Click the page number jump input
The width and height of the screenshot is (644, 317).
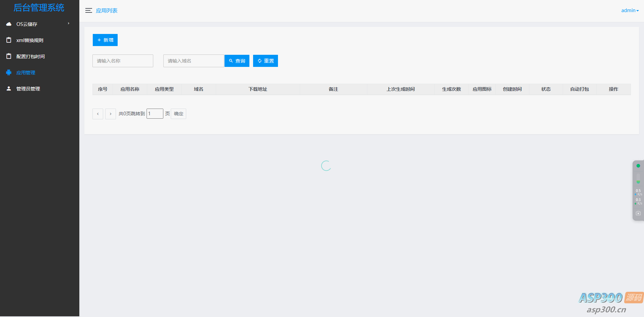(155, 114)
